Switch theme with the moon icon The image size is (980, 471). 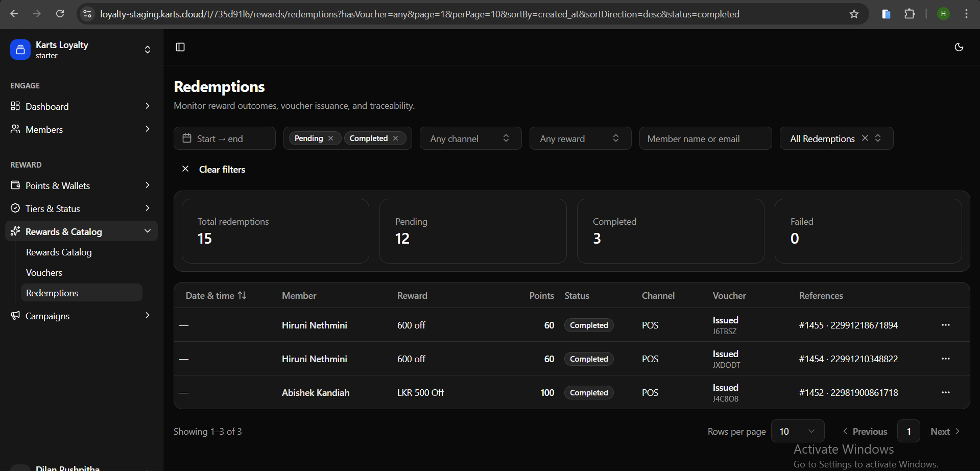(x=959, y=47)
